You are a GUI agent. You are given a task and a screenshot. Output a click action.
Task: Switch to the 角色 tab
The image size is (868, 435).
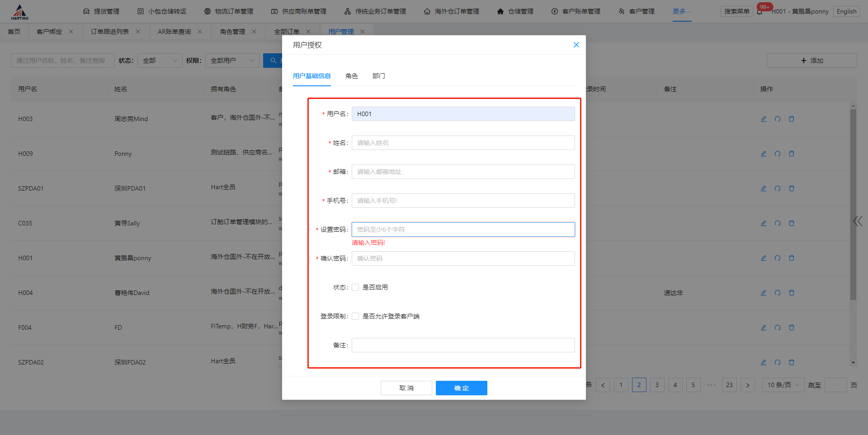pyautogui.click(x=351, y=76)
